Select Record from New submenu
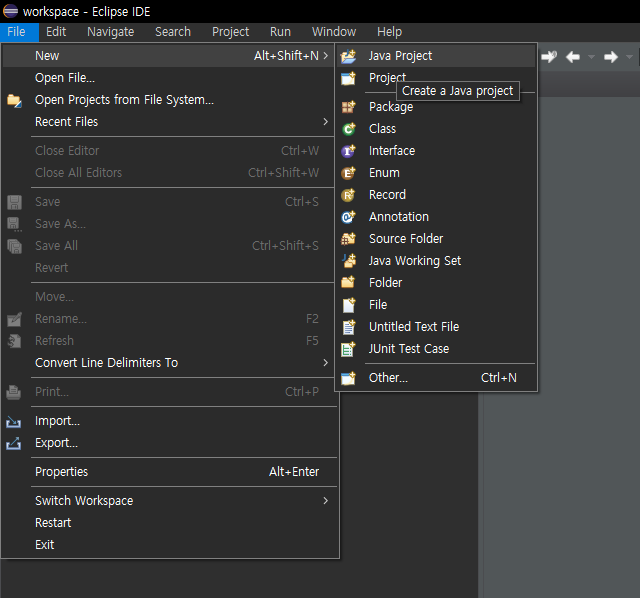Image resolution: width=640 pixels, height=598 pixels. 436,195
